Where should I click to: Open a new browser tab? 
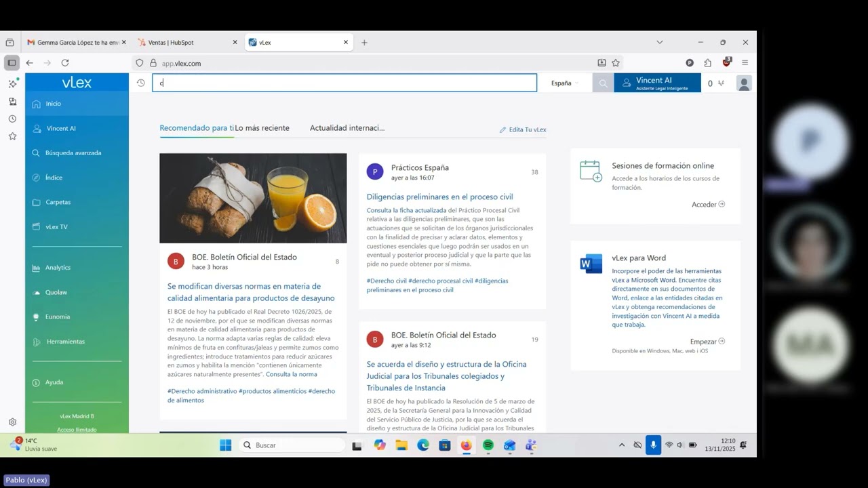[364, 42]
